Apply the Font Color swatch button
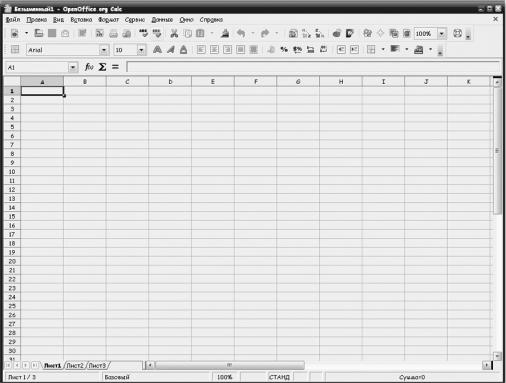The width and height of the screenshot is (506, 383). click(419, 50)
